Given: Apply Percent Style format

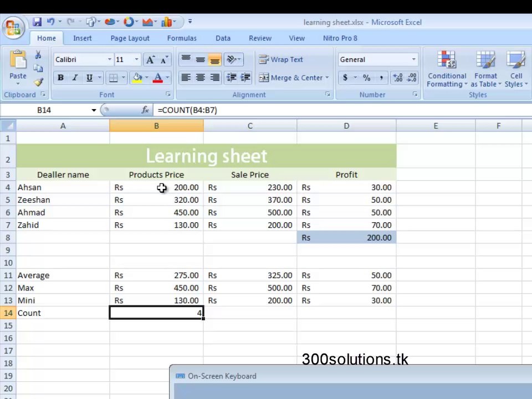Looking at the screenshot, I should (x=367, y=78).
